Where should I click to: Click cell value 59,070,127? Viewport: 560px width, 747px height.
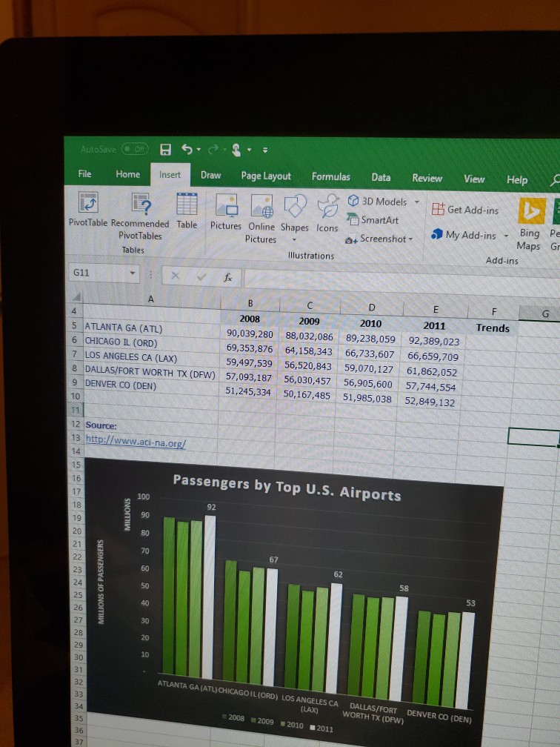[x=369, y=369]
